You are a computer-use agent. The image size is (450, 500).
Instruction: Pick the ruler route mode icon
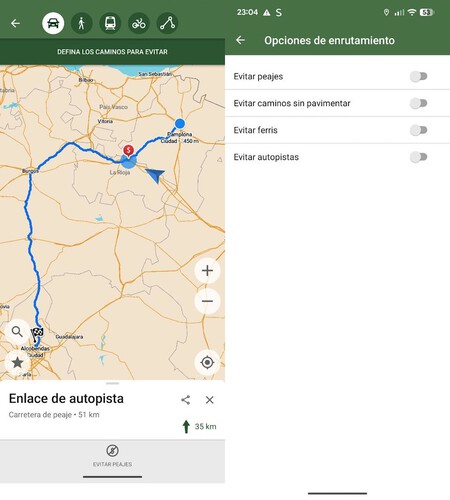(167, 23)
